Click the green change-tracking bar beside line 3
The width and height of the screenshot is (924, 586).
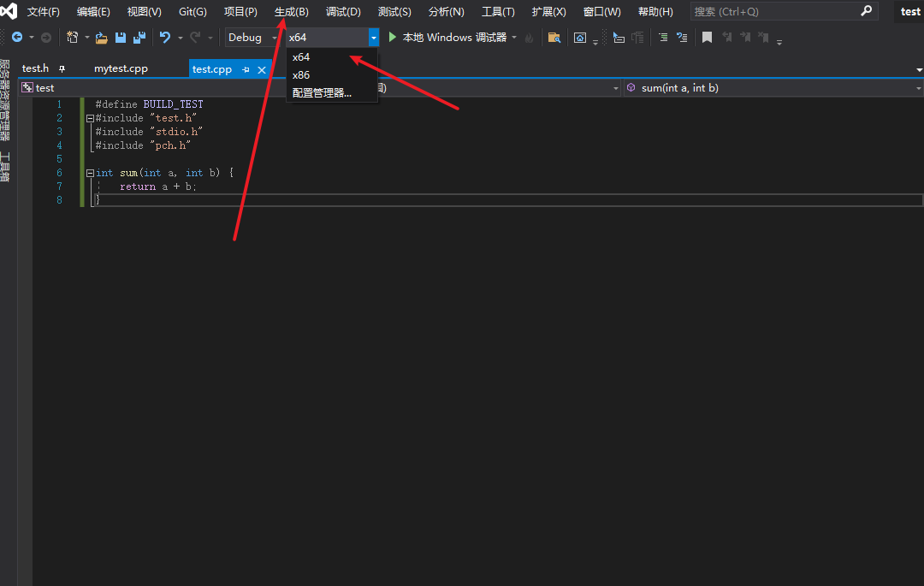[x=80, y=131]
